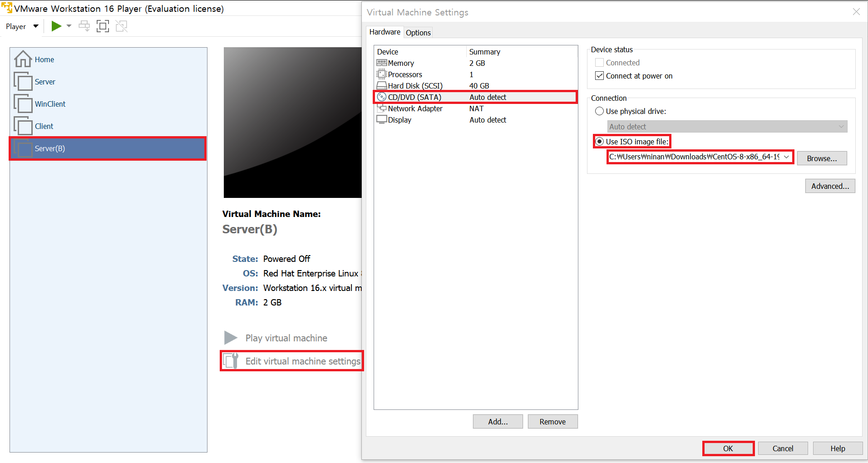Click into the ISO image path field

[x=694, y=157]
